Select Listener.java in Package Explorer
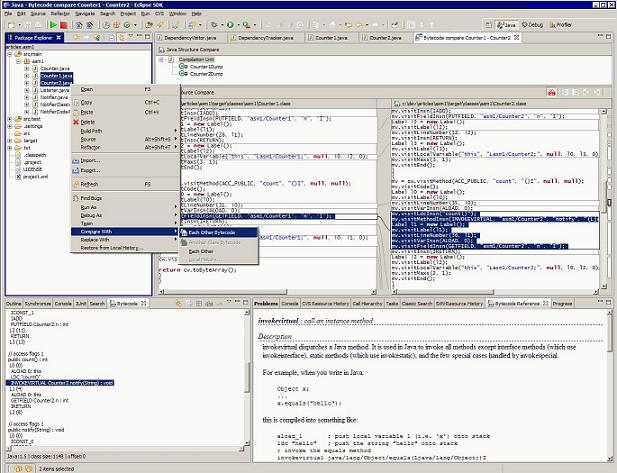617x473 pixels. [x=55, y=90]
